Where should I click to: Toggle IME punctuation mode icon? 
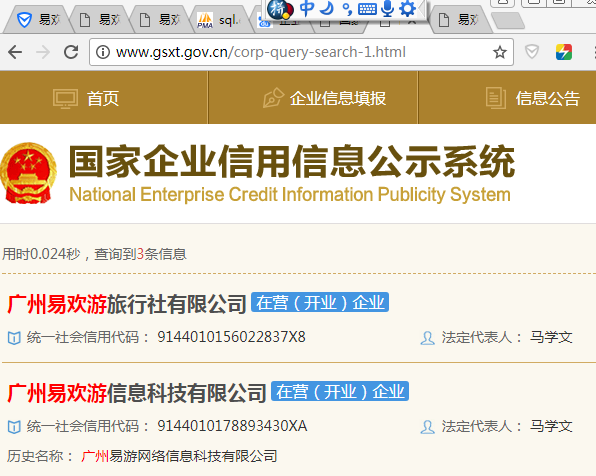pyautogui.click(x=347, y=9)
